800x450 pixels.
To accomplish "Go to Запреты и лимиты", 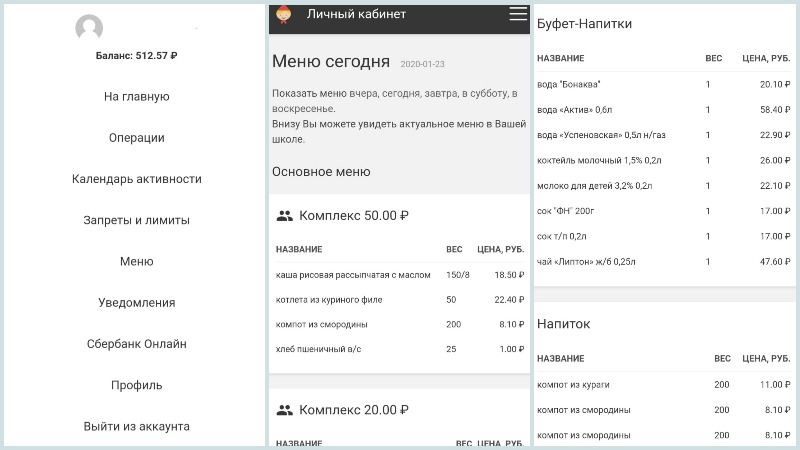I will pyautogui.click(x=137, y=220).
